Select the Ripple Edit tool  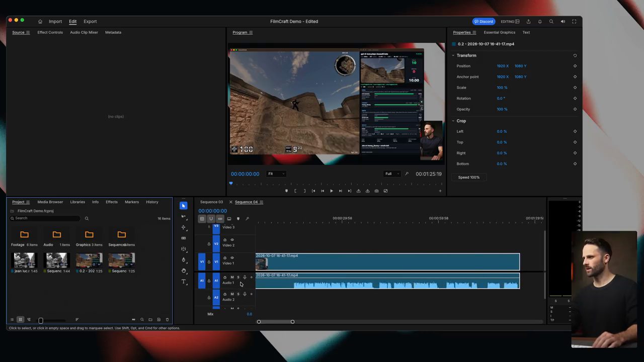coord(183,227)
